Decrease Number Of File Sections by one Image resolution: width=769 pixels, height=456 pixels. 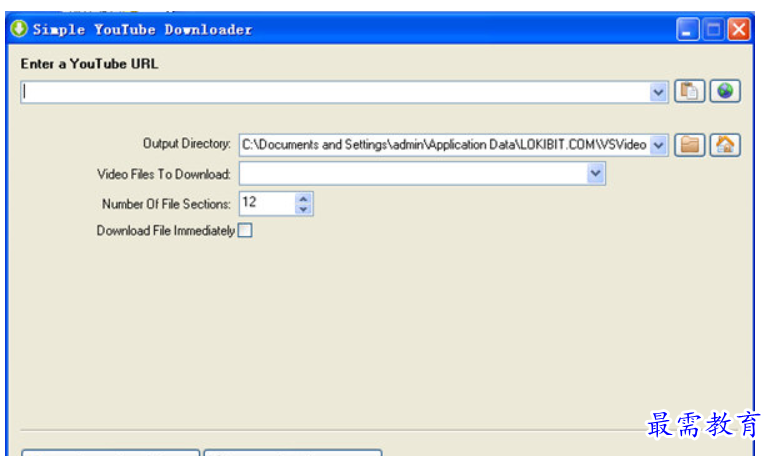coord(303,209)
